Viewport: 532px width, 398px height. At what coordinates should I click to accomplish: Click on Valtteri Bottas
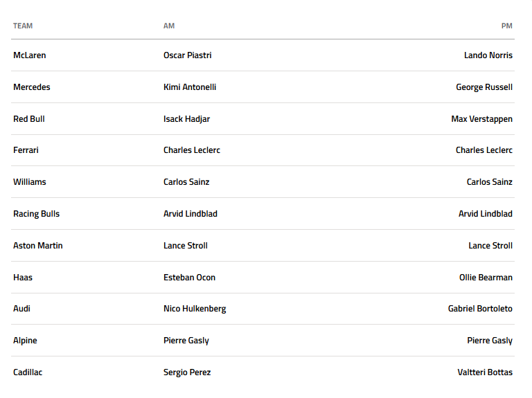click(x=485, y=372)
